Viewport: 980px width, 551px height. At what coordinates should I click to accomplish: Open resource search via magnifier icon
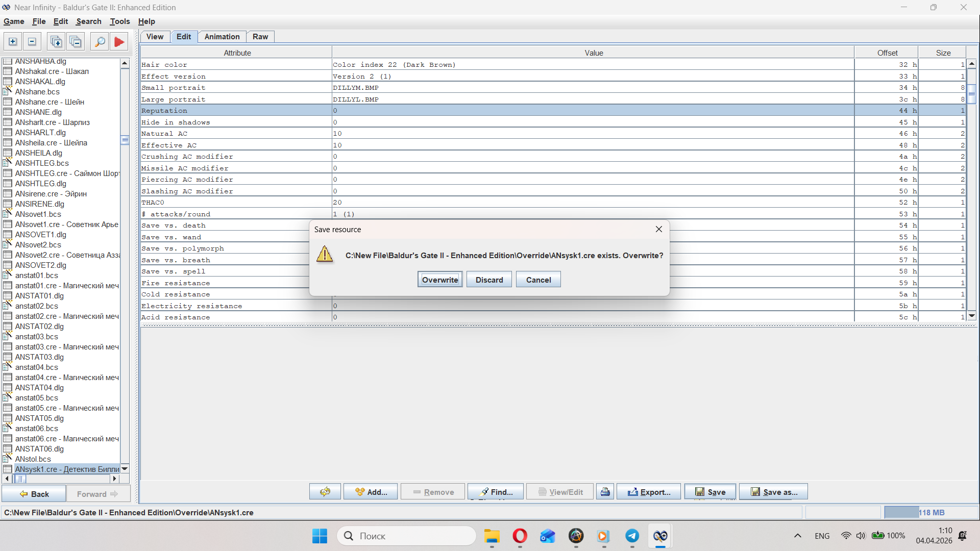pyautogui.click(x=100, y=42)
